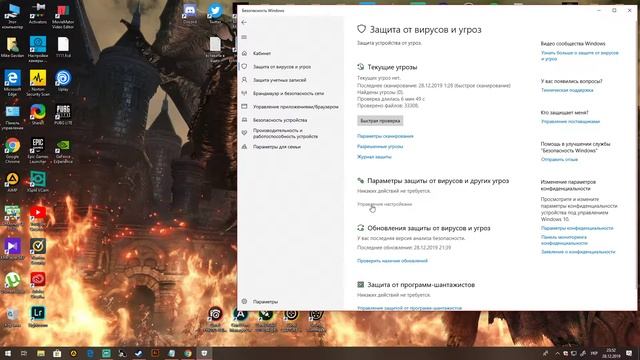Open Кабинет home section
This screenshot has width=640, height=360.
click(262, 53)
